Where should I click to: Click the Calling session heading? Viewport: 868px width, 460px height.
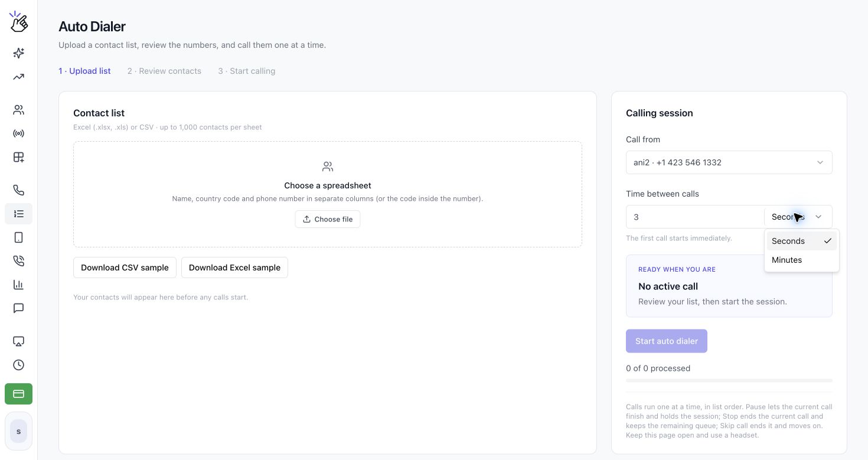click(x=659, y=113)
